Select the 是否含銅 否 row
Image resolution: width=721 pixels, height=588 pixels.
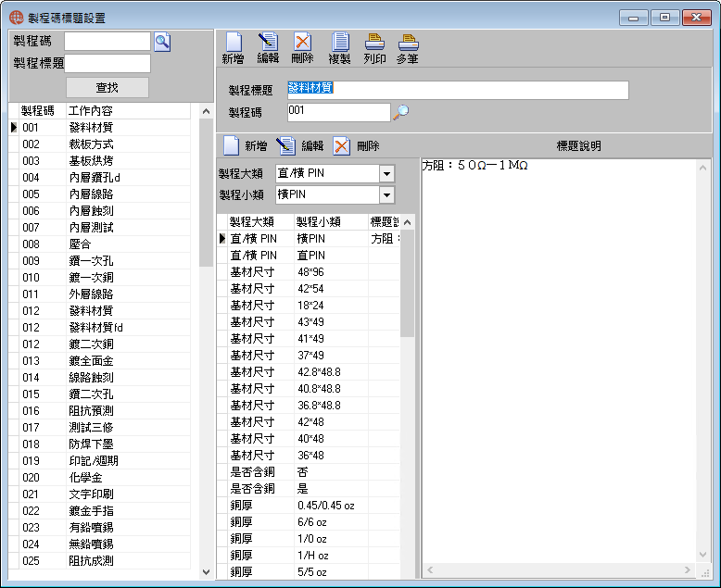309,471
